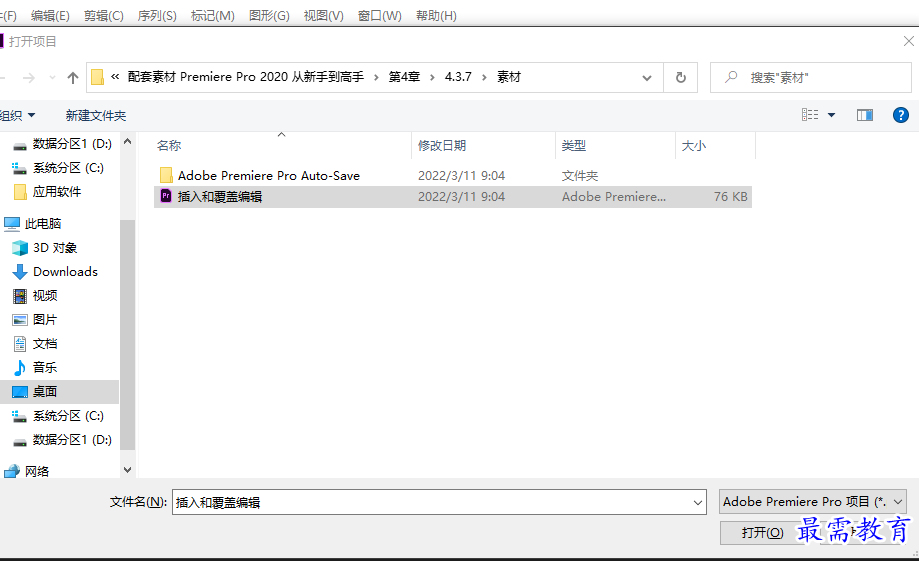919x561 pixels.
Task: Select 视频 in navigation pane
Action: click(45, 295)
